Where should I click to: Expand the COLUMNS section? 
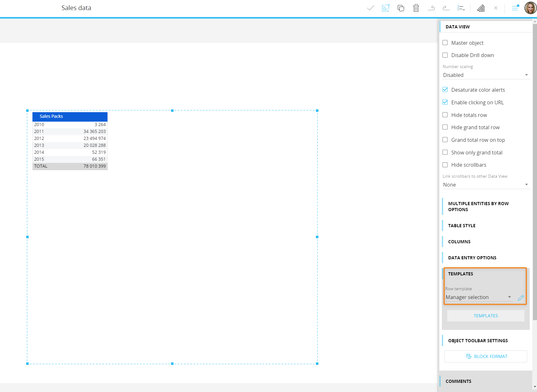pos(459,242)
